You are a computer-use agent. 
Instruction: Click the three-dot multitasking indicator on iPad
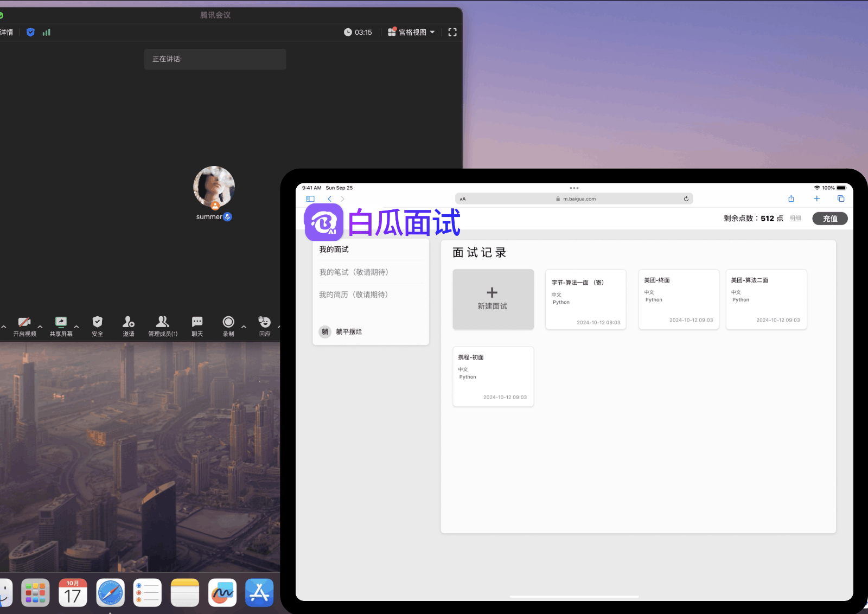tap(574, 188)
